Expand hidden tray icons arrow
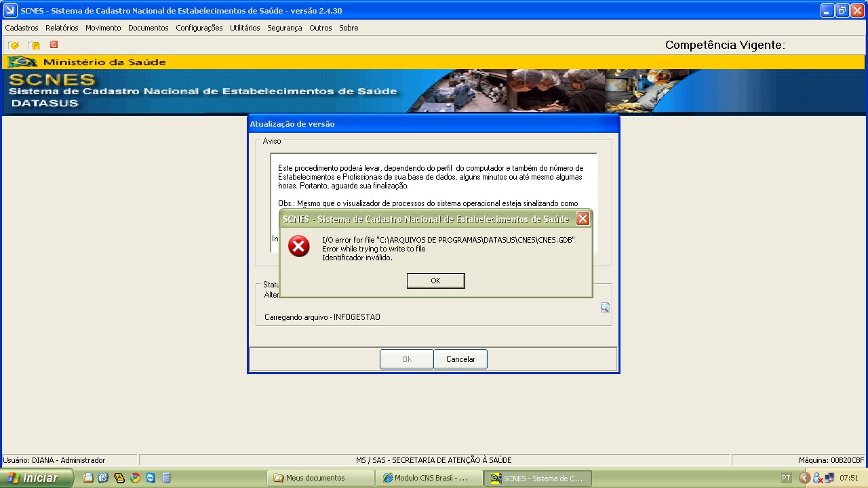Screen dimensions: 868x488 tap(804, 478)
